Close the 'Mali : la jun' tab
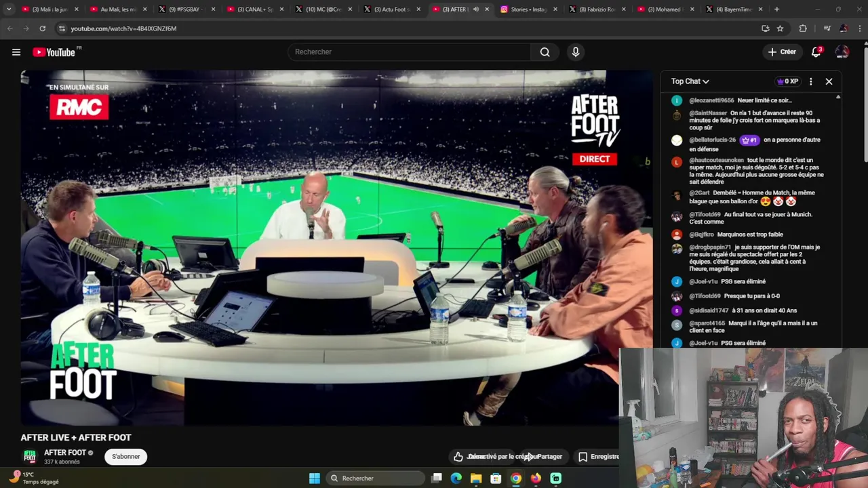This screenshot has height=488, width=868. tap(77, 9)
